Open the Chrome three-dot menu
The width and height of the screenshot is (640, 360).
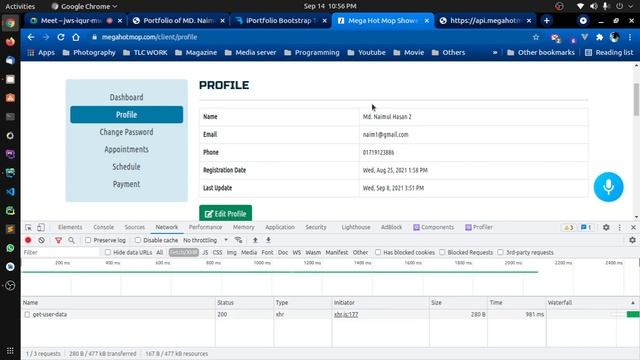click(x=630, y=37)
